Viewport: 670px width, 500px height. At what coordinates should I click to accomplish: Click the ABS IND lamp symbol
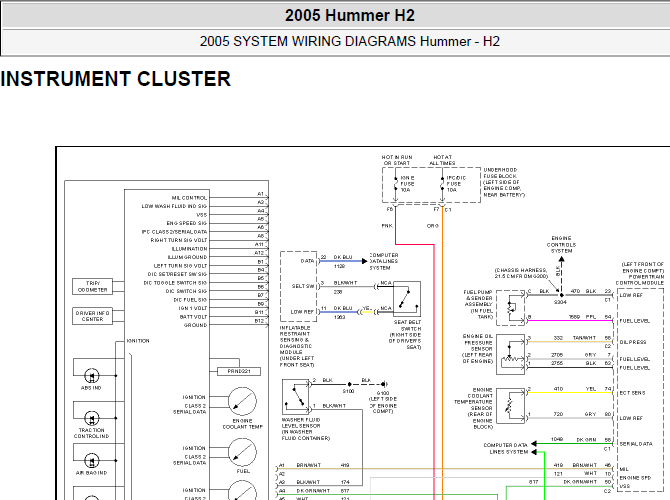91,376
